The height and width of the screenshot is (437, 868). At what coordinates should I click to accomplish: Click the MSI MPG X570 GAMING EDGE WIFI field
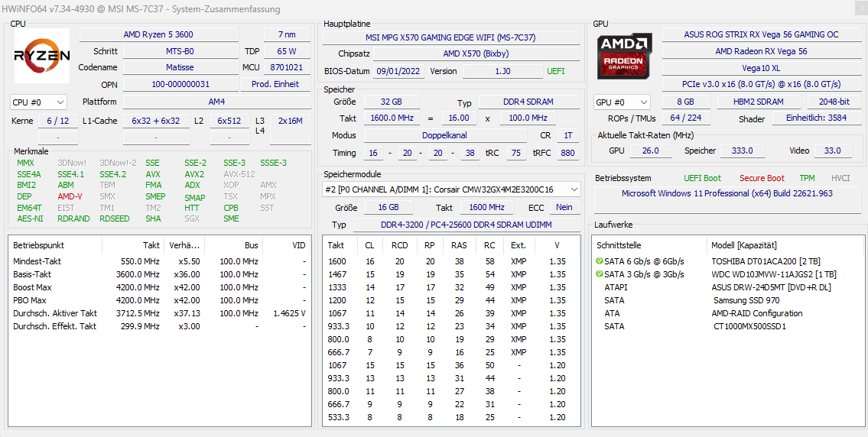[450, 37]
